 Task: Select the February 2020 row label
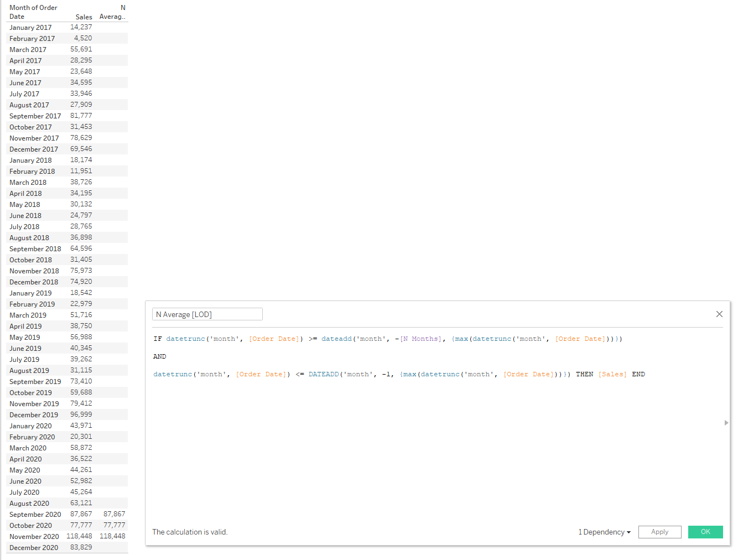click(32, 437)
